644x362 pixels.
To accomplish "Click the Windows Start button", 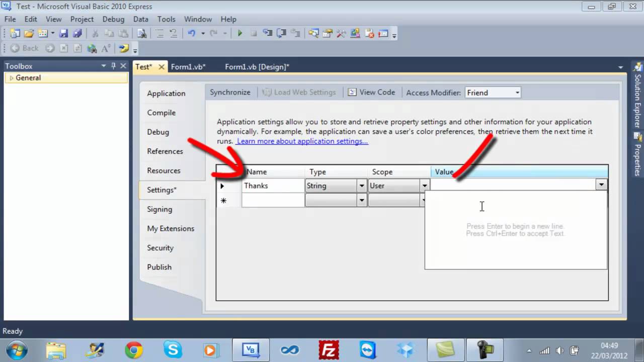I will [x=17, y=350].
